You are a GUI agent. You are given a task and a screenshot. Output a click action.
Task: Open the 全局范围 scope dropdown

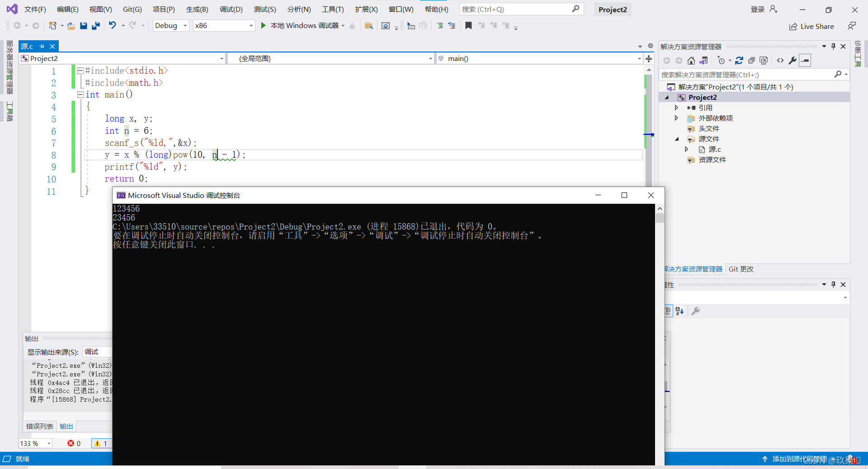coord(331,59)
